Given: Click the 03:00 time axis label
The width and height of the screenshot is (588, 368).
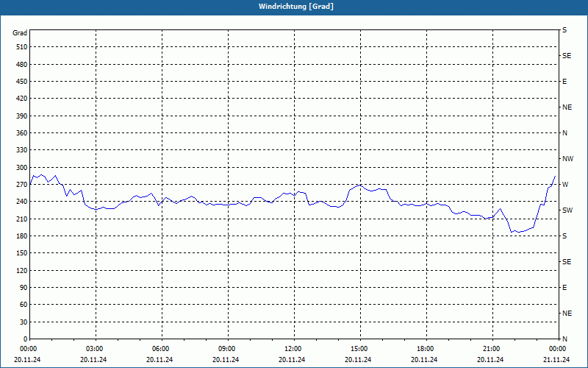Looking at the screenshot, I should tap(95, 349).
